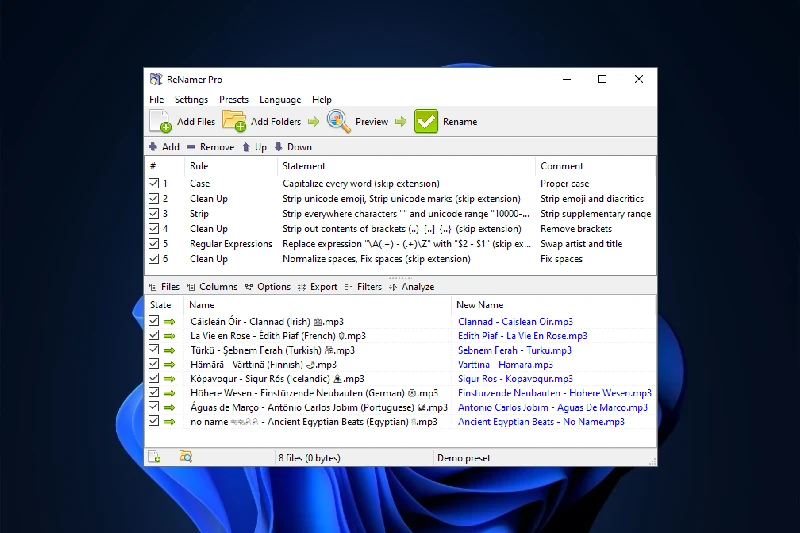Click the ReNamer Pro title bar app icon

coord(156,79)
